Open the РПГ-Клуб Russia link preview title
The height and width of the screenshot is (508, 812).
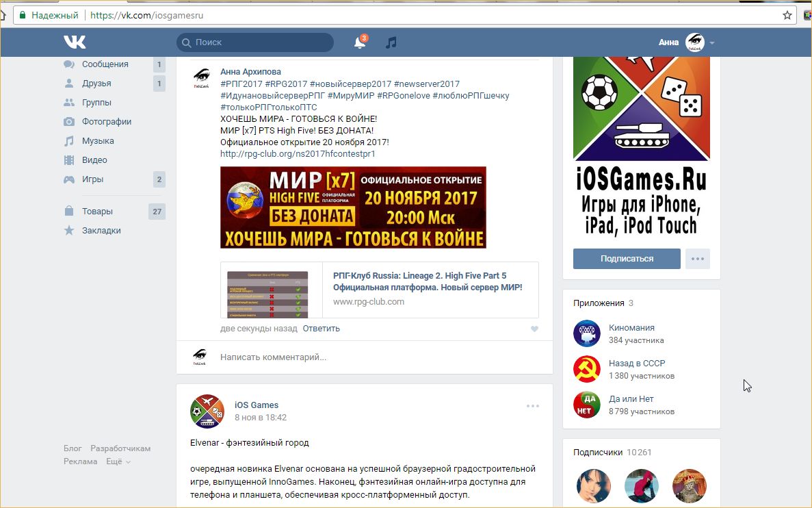428,281
